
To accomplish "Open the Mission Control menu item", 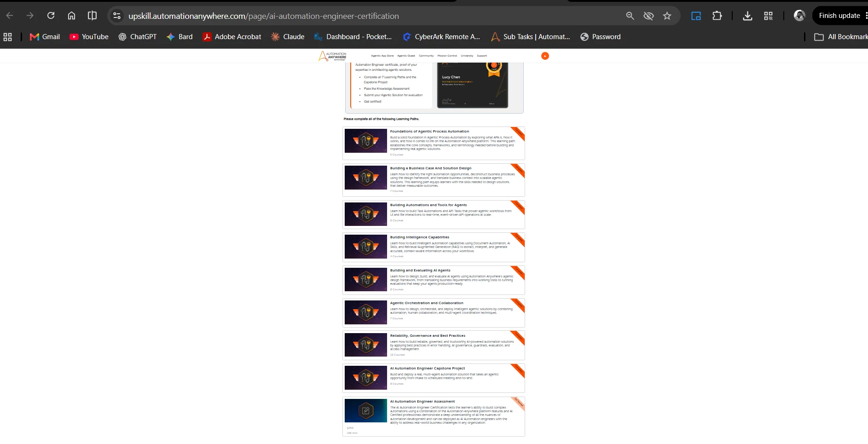I will pyautogui.click(x=447, y=56).
